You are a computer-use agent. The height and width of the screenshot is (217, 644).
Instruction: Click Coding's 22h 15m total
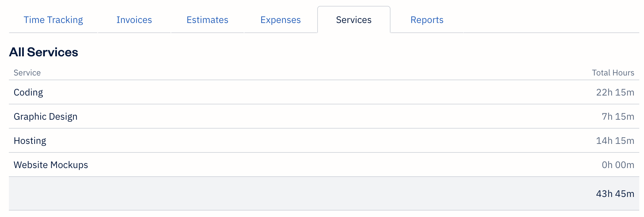pos(613,92)
